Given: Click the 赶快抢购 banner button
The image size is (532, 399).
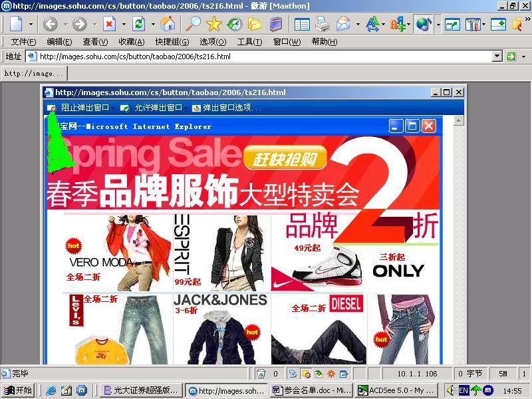Looking at the screenshot, I should (285, 158).
